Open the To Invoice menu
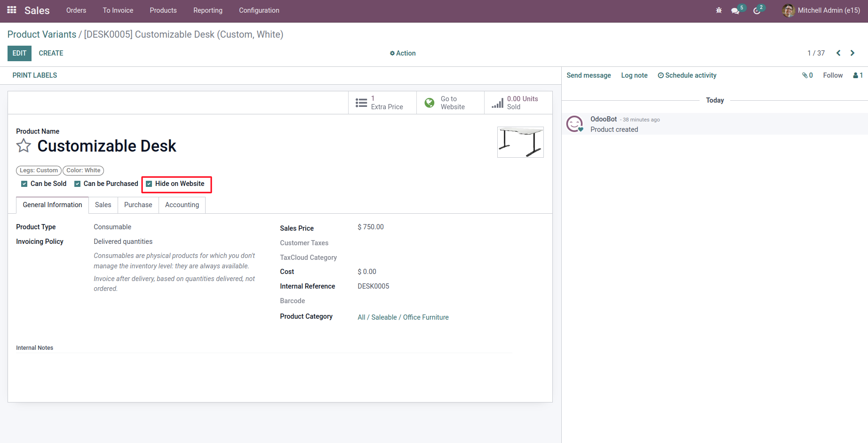Screen dimensions: 868x443 click(118, 10)
